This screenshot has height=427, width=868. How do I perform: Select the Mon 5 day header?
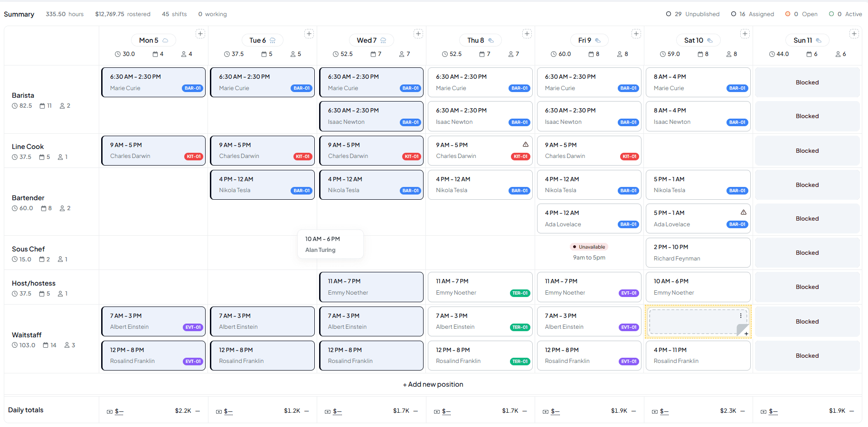tap(153, 40)
